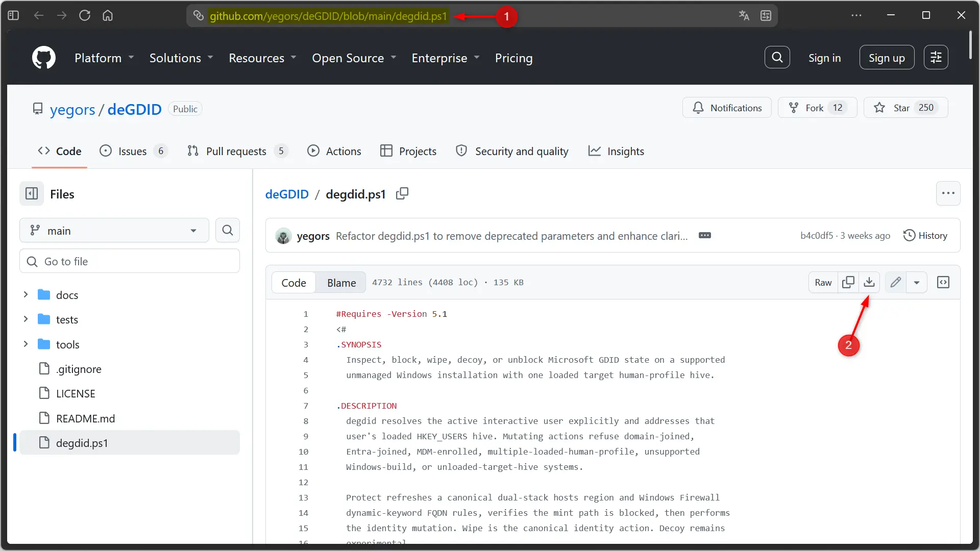Open the Projects tab

tap(408, 152)
